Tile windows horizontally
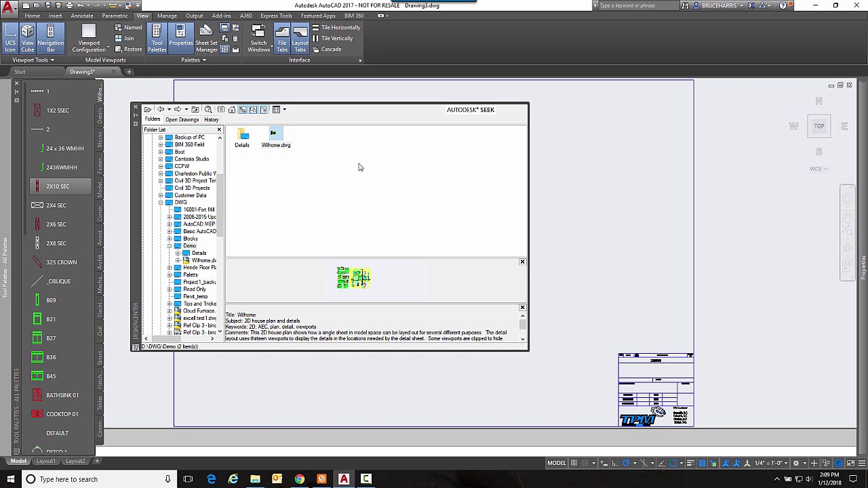Viewport: 868px width, 488px height. (336, 28)
